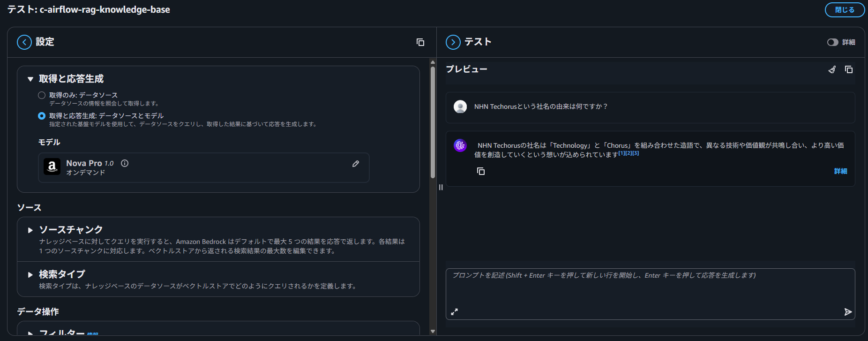This screenshot has width=868, height=341.
Task: Click the title テスト: c-airflow-rag-knowledge-base
Action: click(x=89, y=10)
